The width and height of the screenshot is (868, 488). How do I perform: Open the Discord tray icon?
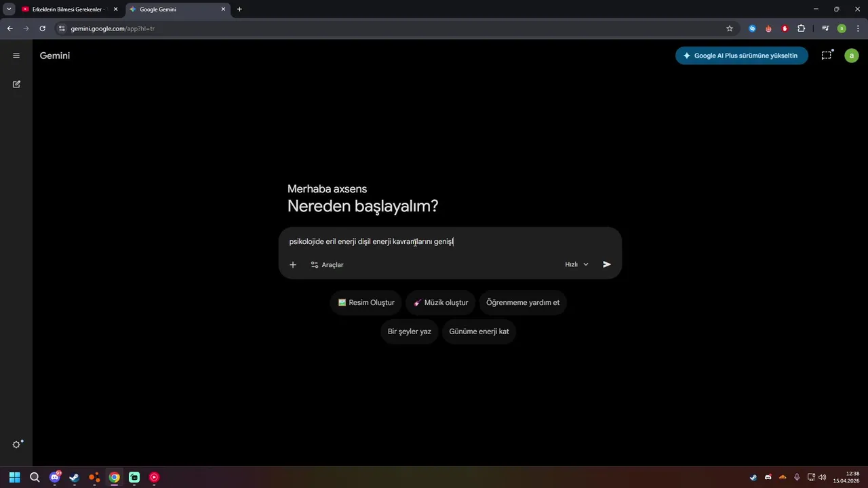click(x=768, y=477)
